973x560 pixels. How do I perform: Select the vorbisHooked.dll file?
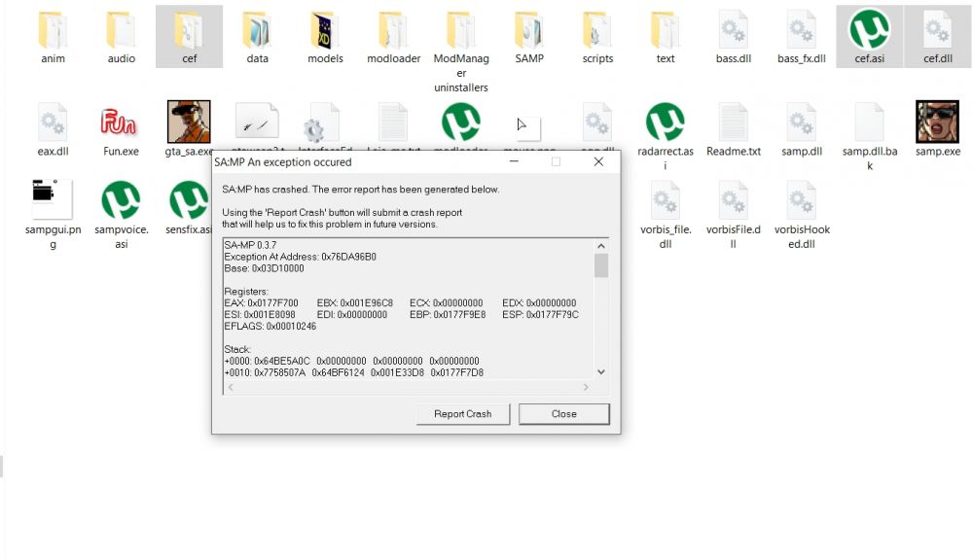pos(802,215)
